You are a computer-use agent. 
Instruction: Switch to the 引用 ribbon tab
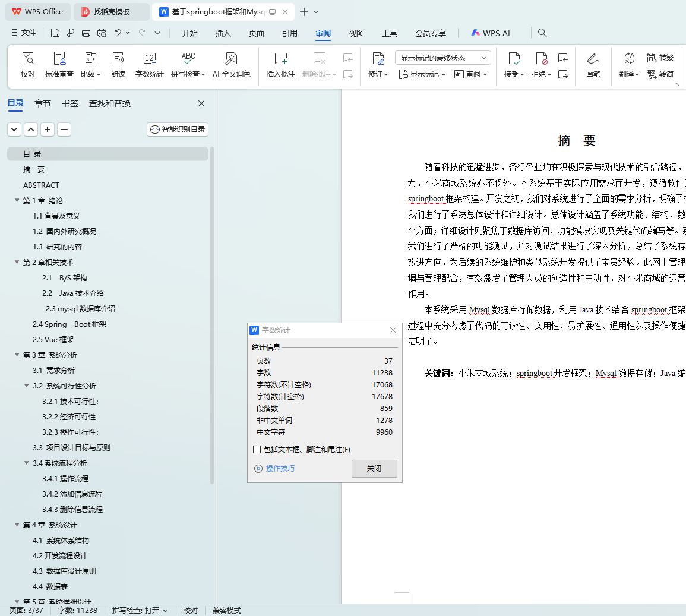tap(290, 33)
